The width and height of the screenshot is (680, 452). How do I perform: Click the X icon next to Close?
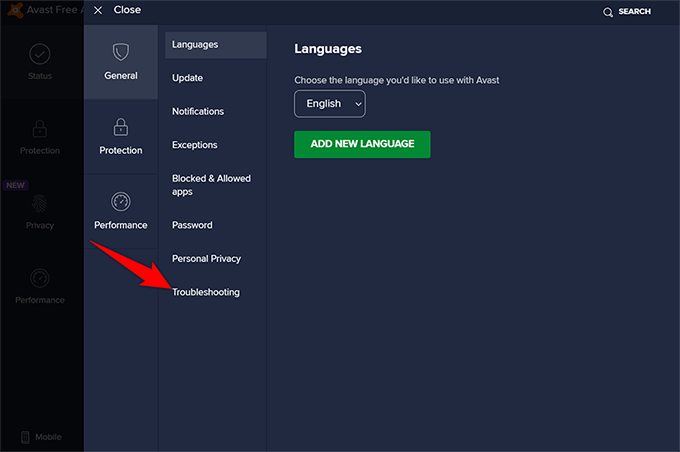(98, 10)
